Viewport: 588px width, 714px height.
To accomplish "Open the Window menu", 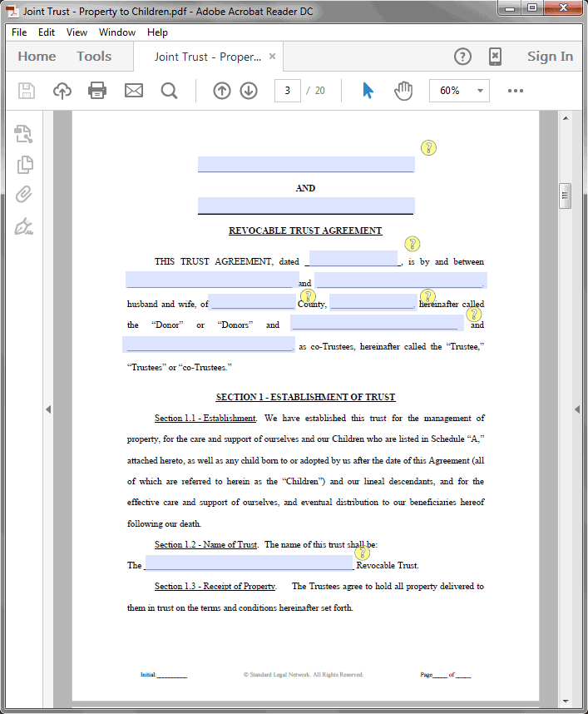I will point(117,32).
